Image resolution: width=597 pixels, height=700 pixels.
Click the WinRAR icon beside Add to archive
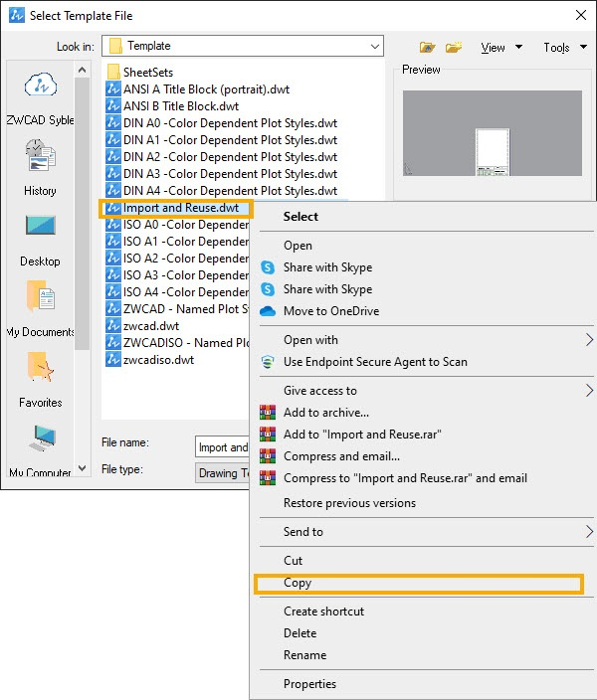pos(268,412)
